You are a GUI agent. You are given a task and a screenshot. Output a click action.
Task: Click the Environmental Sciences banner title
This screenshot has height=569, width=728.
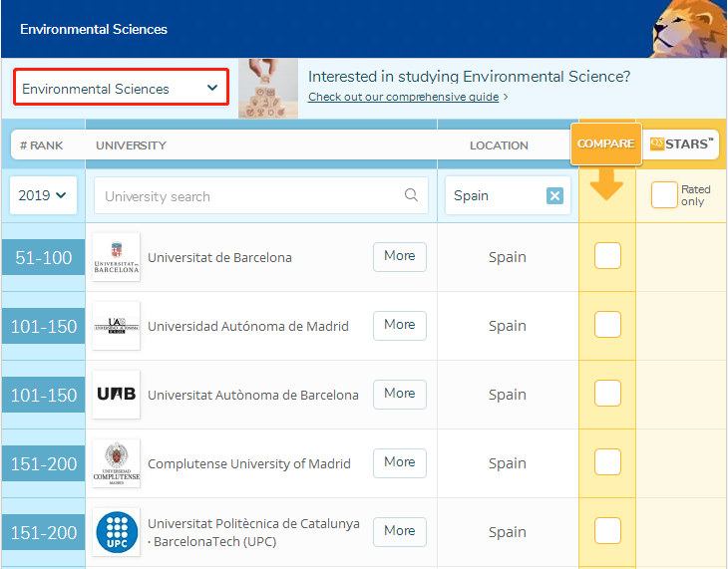click(94, 29)
